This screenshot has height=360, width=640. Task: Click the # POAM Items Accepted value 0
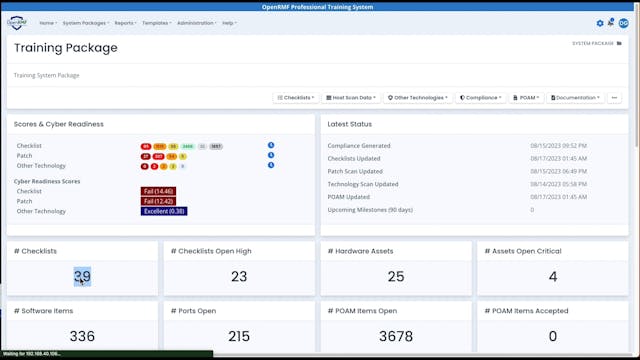pos(553,336)
